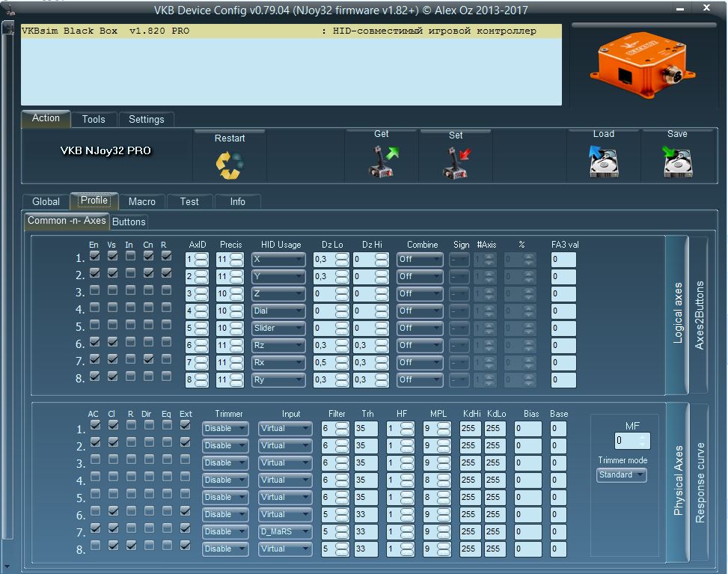This screenshot has height=574, width=728.
Task: Enable In checkbox for logical axis 4
Action: (x=130, y=308)
